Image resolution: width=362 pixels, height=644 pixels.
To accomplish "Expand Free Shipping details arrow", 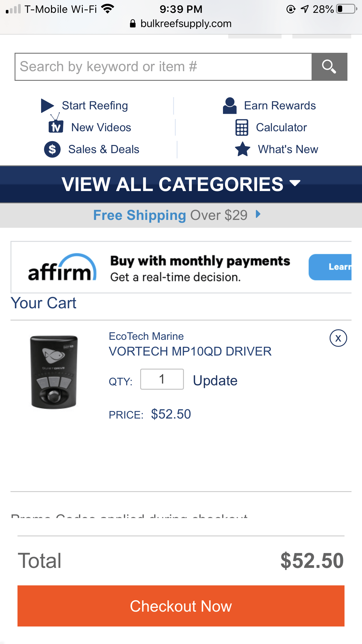I will point(258,215).
